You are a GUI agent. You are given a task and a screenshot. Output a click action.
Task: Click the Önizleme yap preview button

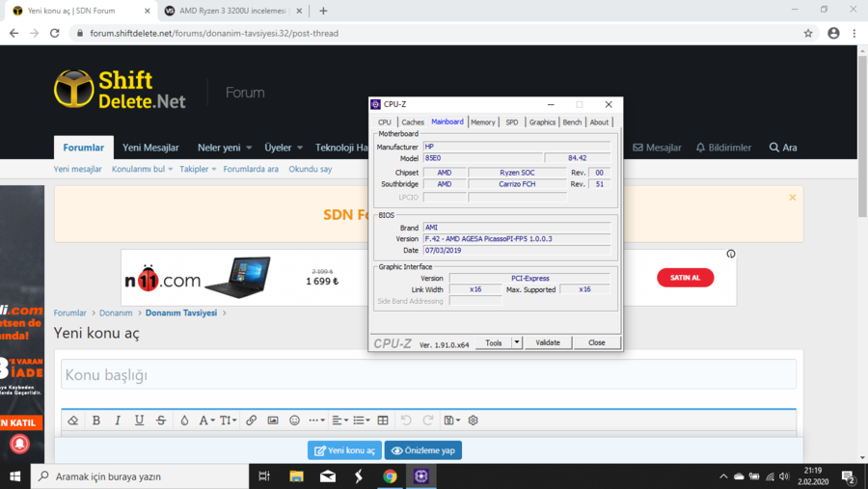tap(423, 450)
